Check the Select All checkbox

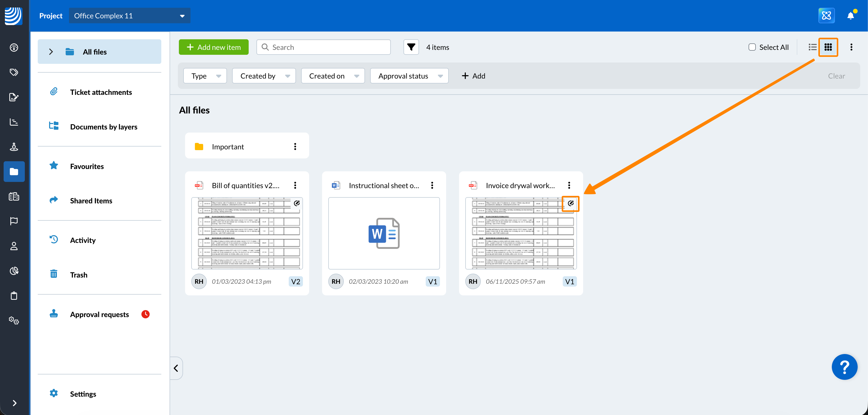click(x=752, y=47)
